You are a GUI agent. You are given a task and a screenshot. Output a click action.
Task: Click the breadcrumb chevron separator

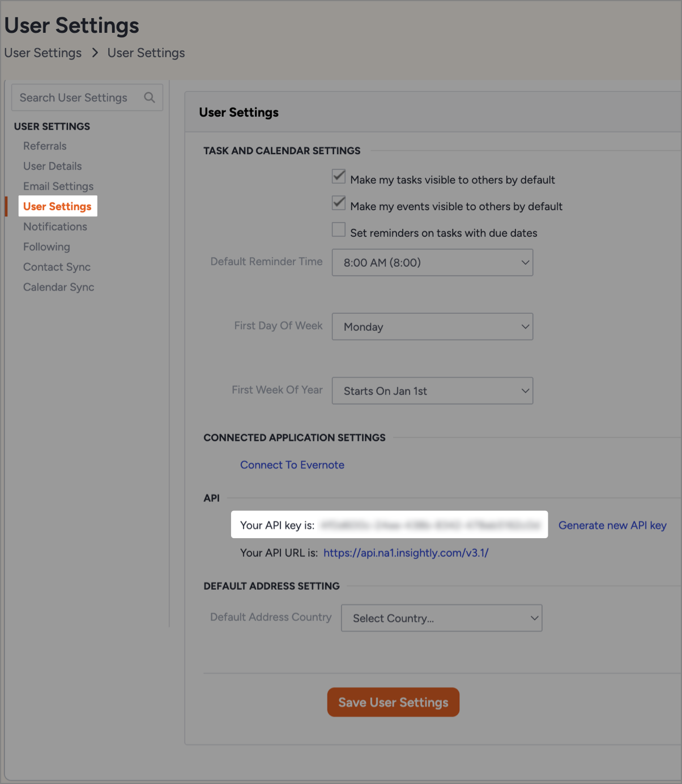95,53
